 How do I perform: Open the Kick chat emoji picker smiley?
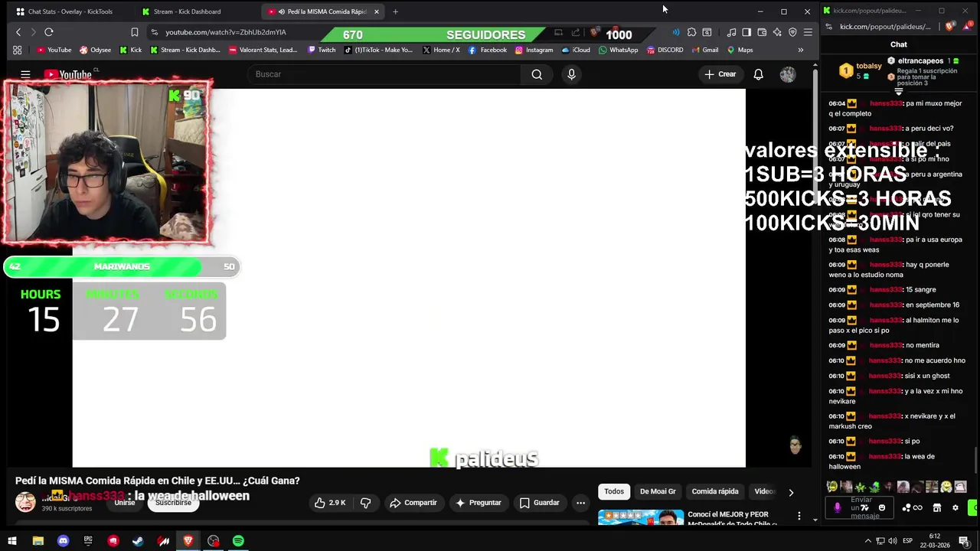882,507
